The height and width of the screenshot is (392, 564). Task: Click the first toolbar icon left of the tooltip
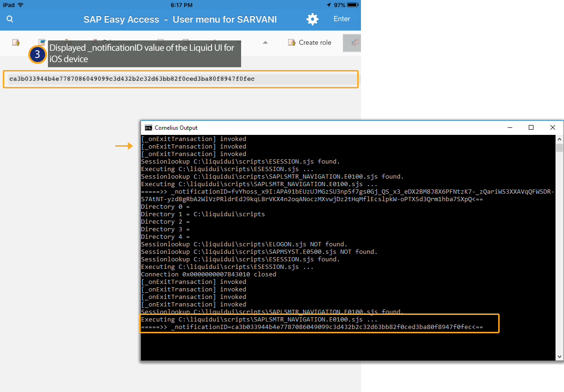[16, 42]
